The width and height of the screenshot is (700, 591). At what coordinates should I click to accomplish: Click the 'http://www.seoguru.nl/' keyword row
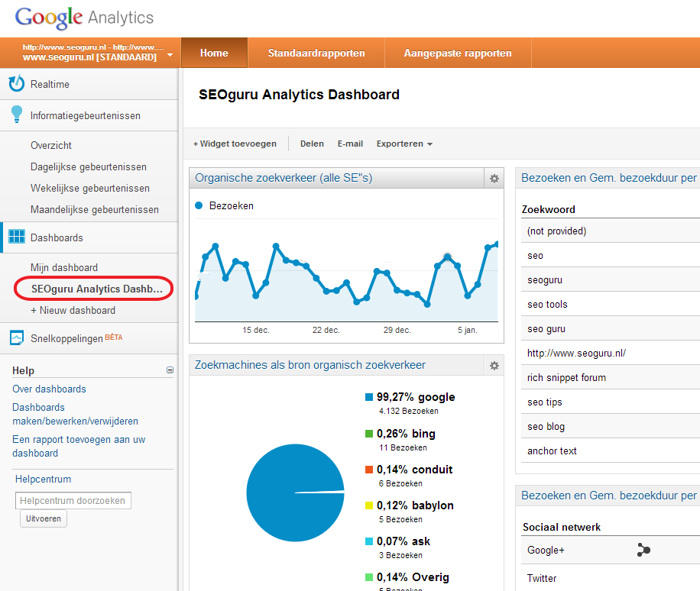(611, 354)
